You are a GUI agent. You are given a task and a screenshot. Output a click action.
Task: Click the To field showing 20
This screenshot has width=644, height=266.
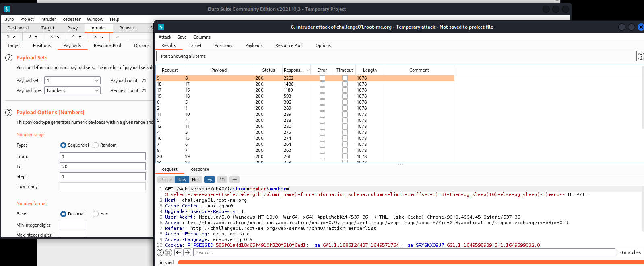pyautogui.click(x=103, y=166)
